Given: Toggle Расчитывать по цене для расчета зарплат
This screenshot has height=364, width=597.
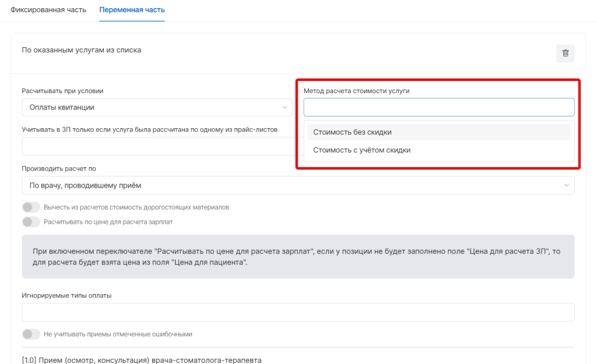Looking at the screenshot, I should tap(31, 222).
